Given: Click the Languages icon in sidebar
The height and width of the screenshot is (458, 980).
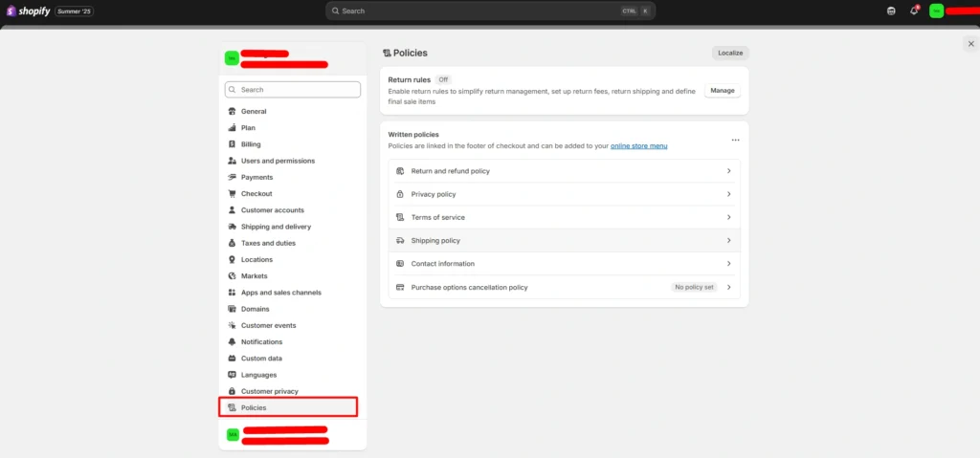Looking at the screenshot, I should (x=232, y=375).
